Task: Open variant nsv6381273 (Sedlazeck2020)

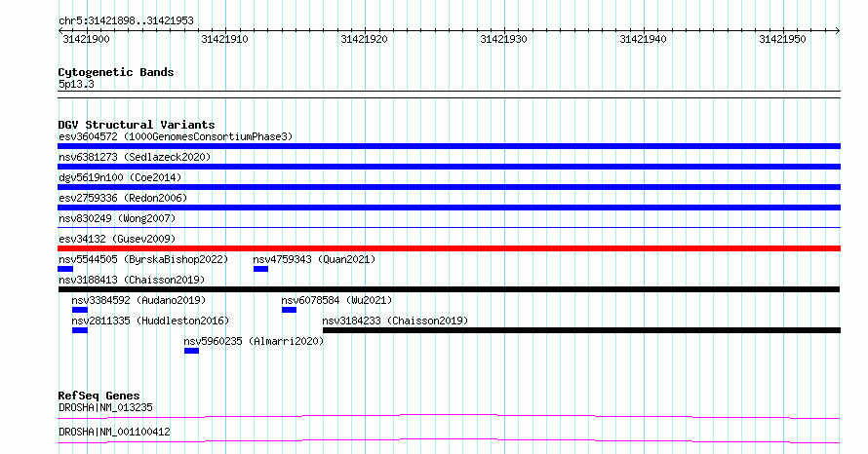Action: [135, 157]
